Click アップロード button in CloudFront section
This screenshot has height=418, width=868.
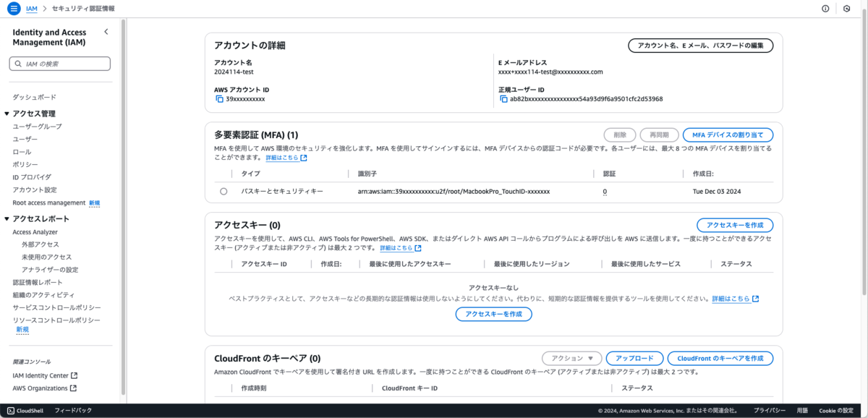pyautogui.click(x=634, y=358)
